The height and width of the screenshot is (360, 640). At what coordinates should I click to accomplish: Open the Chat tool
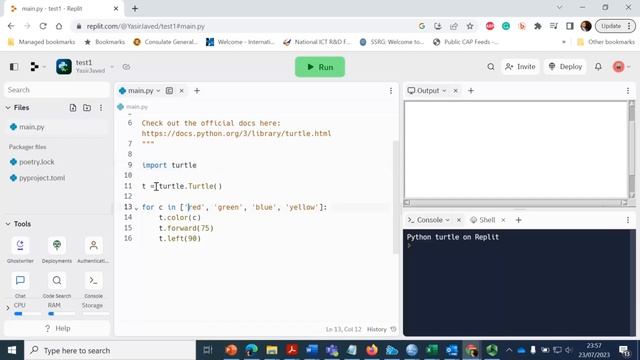pos(20,284)
